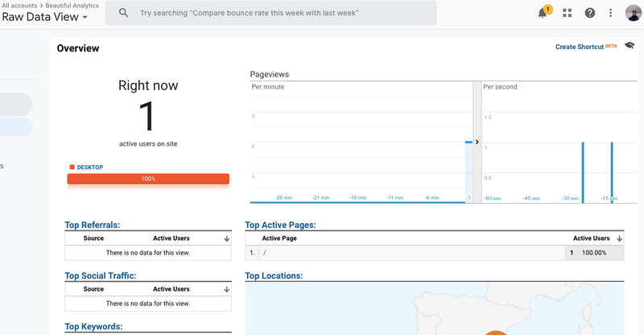The width and height of the screenshot is (644, 335).
Task: Click the per-second bar near -30 sec
Action: point(583,172)
